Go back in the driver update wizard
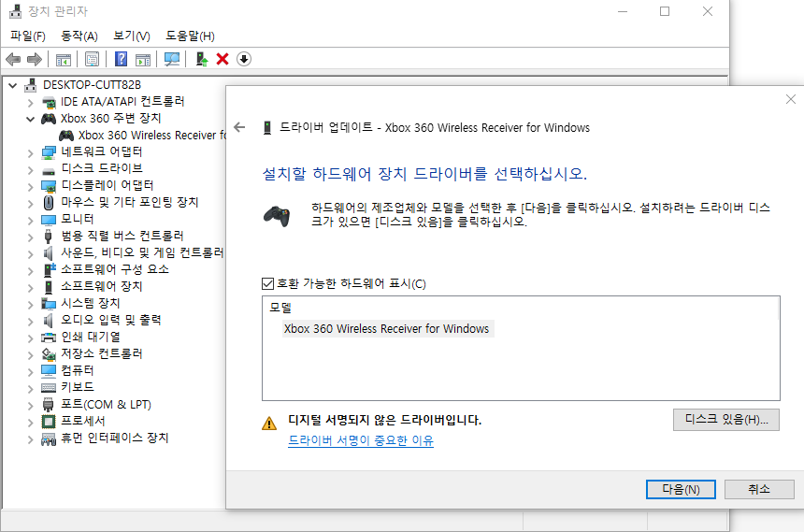 [239, 127]
